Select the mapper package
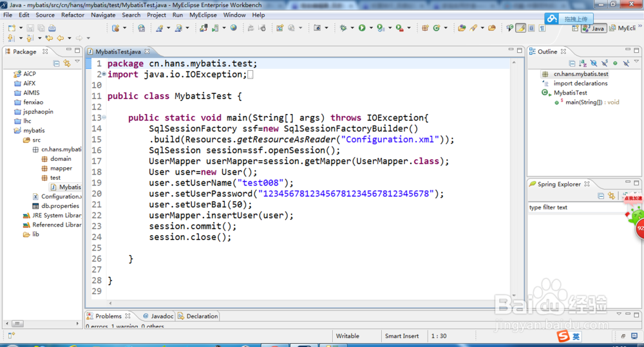 tap(57, 169)
